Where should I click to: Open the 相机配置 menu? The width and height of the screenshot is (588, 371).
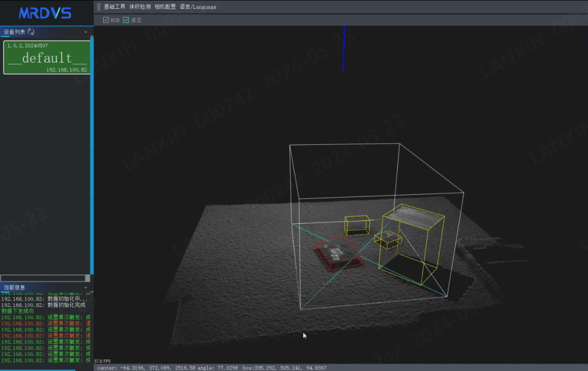(x=165, y=7)
